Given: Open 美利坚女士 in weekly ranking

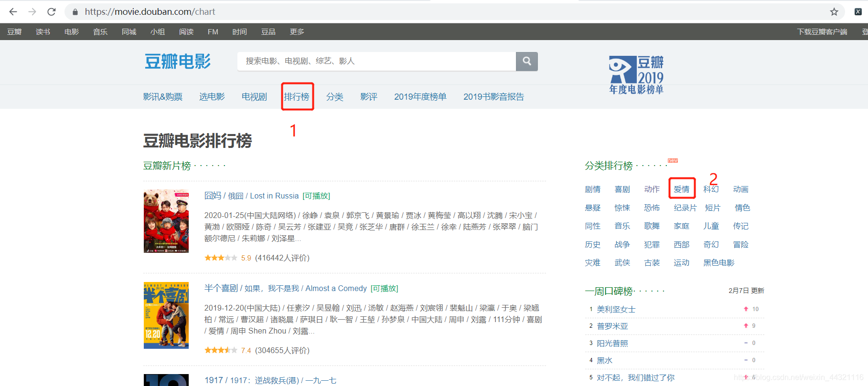Looking at the screenshot, I should (x=616, y=309).
